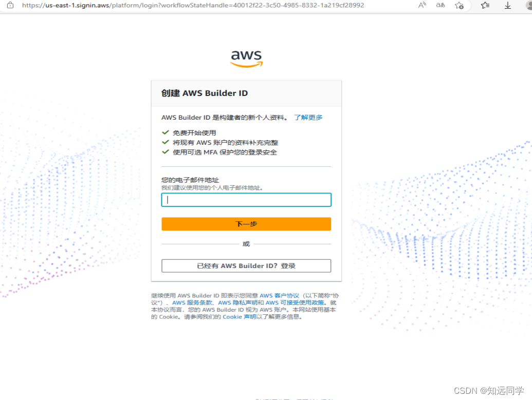
Task: Open the downloads icon in toolbar
Action: [507, 5]
